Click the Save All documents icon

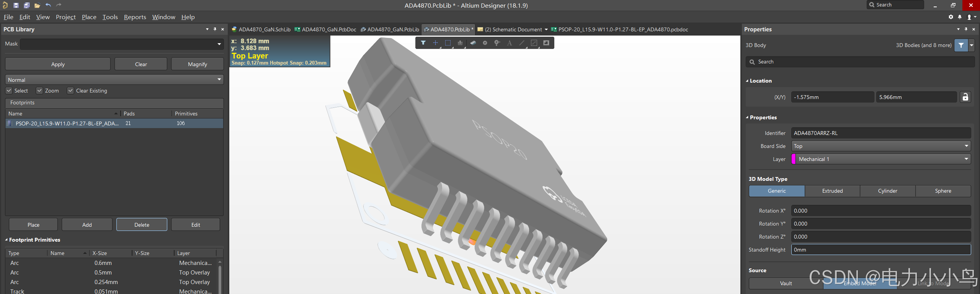click(26, 5)
